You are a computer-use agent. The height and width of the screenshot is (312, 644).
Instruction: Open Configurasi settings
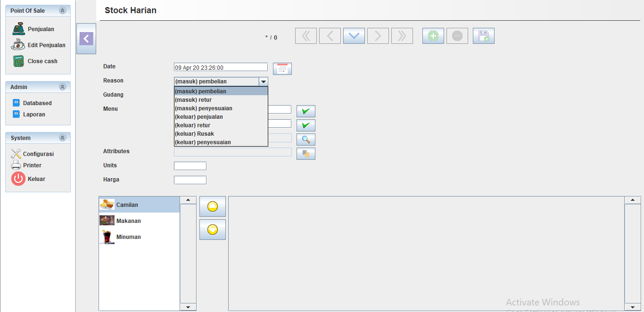tap(38, 154)
